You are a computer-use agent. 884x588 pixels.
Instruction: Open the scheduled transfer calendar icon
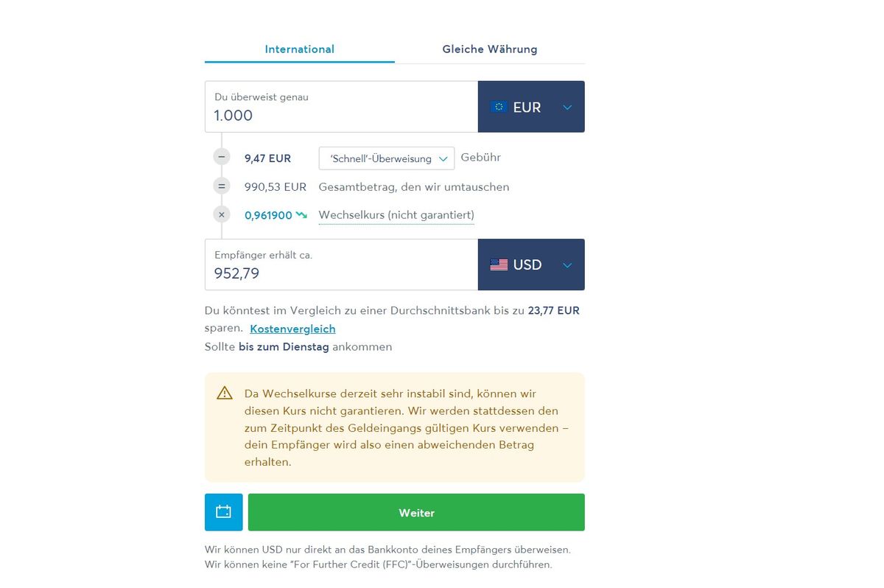pos(223,511)
